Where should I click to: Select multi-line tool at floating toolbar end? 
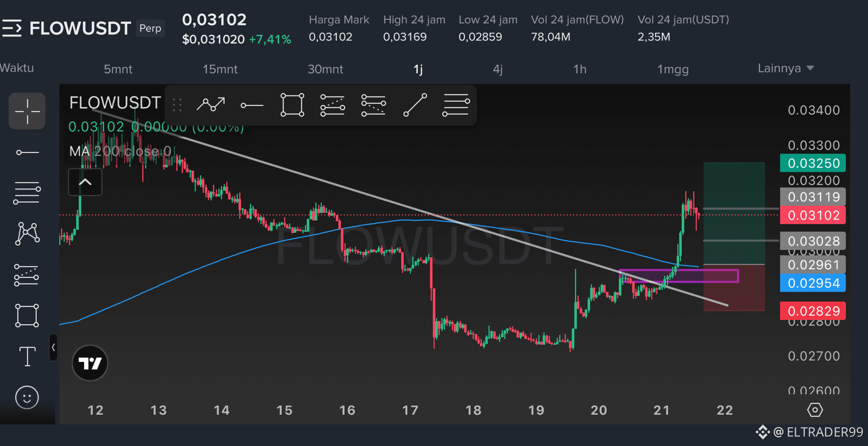(x=456, y=105)
